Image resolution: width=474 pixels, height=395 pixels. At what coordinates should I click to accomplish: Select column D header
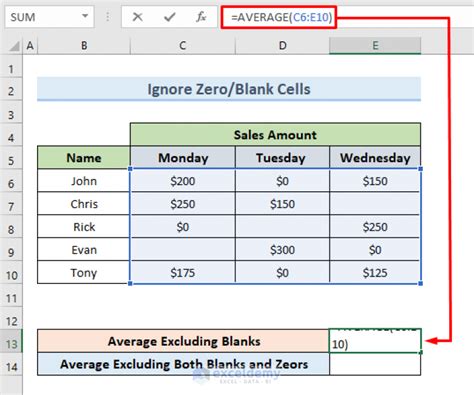[x=282, y=46]
